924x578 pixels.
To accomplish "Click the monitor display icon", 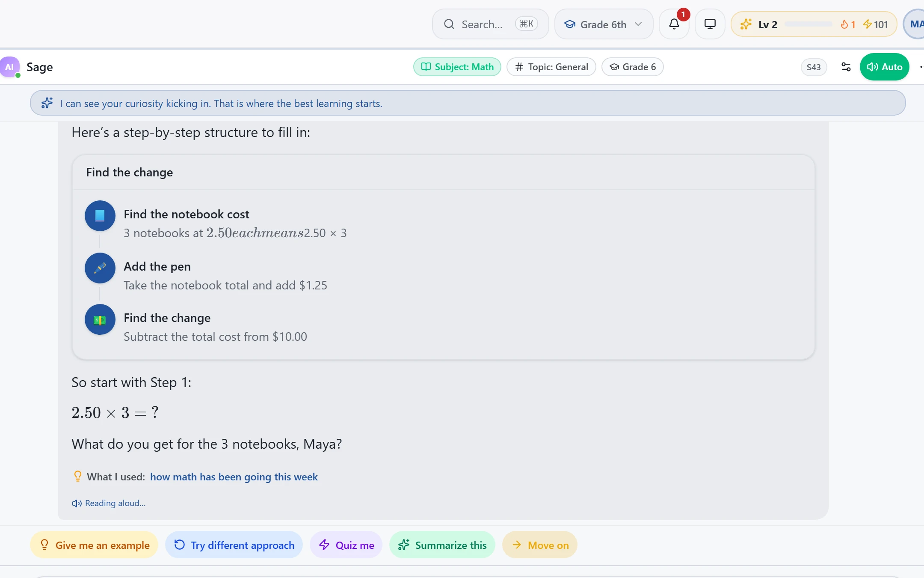I will coord(710,24).
